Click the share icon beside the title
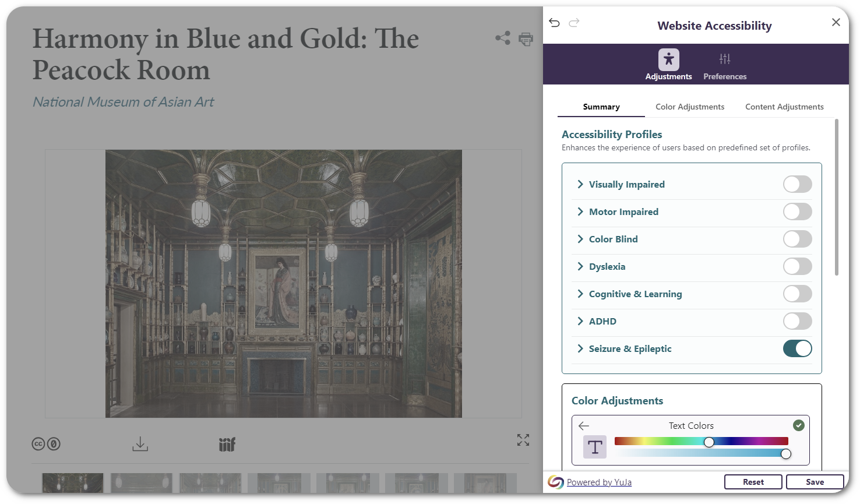 (x=502, y=38)
